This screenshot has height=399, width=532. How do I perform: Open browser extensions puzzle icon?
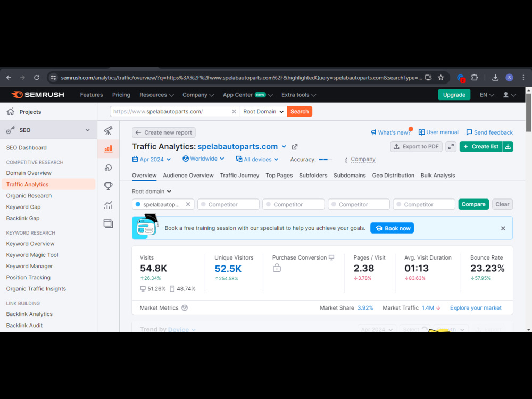(475, 78)
